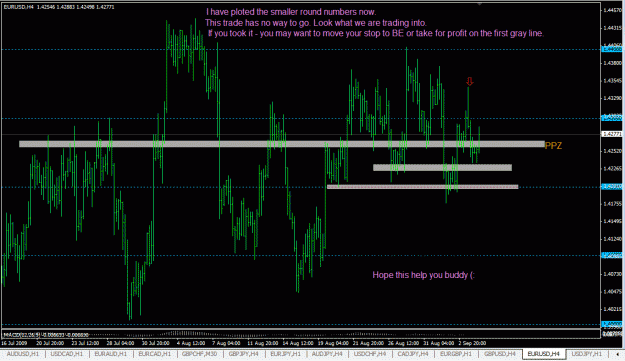Switch to the USDJPY,H1 tab
The image size is (625, 361).
tap(587, 354)
